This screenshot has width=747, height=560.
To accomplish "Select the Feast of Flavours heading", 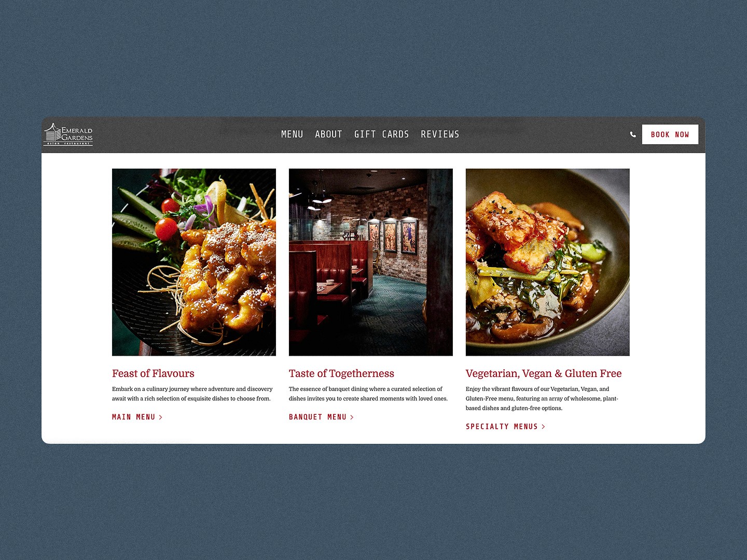I will click(x=153, y=373).
